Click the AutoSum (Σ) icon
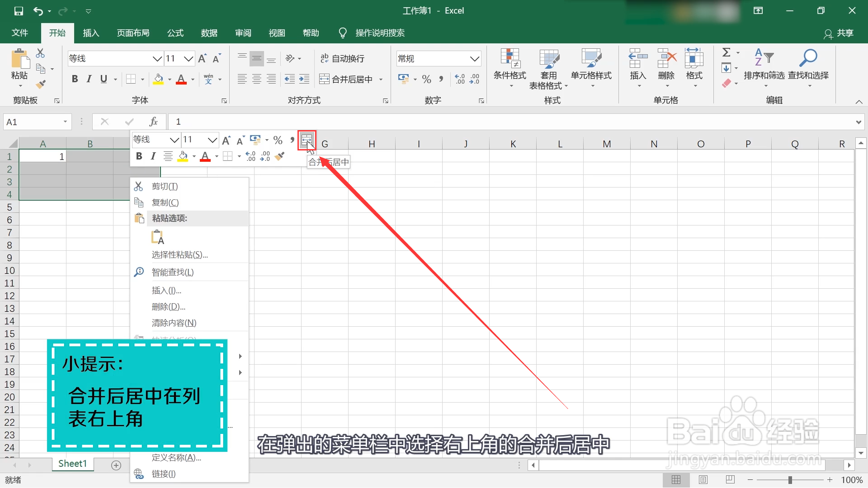Screen dimensions: 868x488 [727, 52]
